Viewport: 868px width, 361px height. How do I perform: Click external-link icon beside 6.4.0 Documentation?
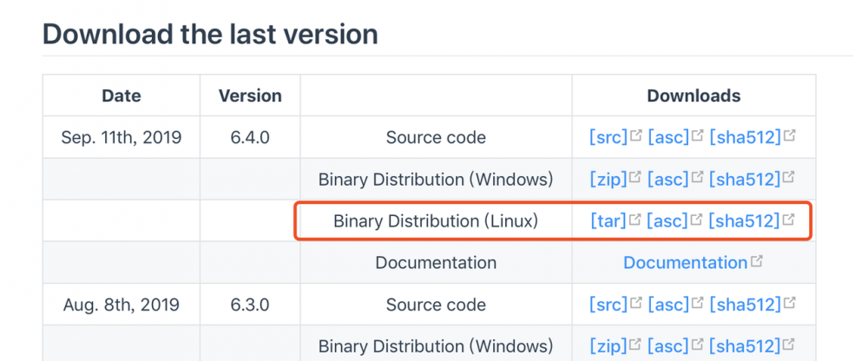point(757,261)
